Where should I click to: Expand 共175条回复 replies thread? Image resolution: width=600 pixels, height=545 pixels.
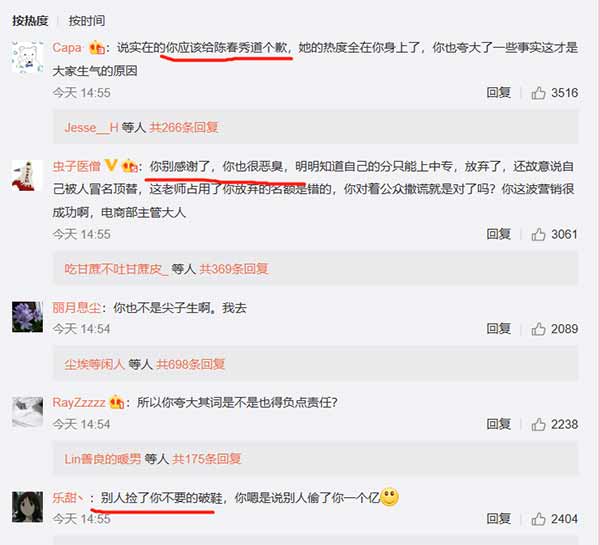207,459
